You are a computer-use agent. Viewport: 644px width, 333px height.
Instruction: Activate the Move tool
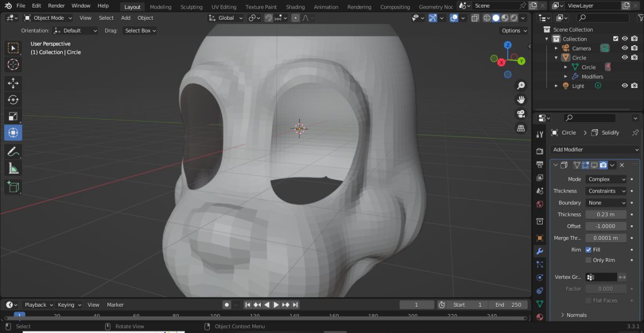tap(13, 83)
